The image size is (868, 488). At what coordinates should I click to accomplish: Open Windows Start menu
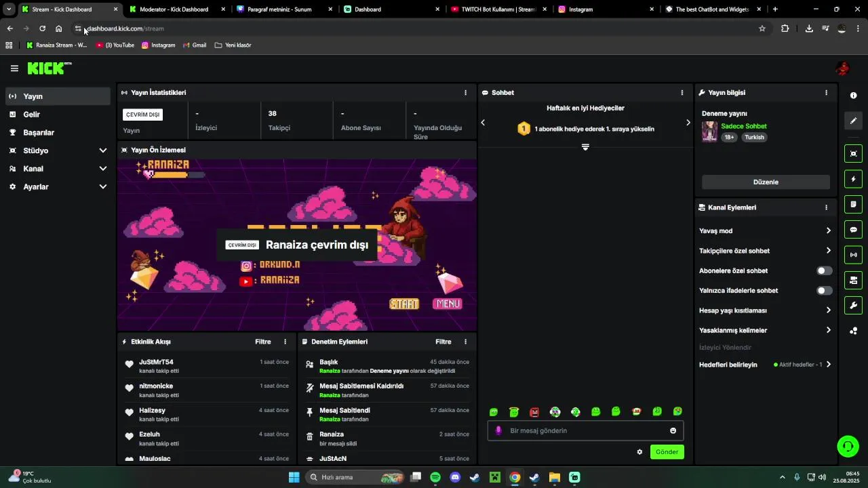tap(294, 477)
